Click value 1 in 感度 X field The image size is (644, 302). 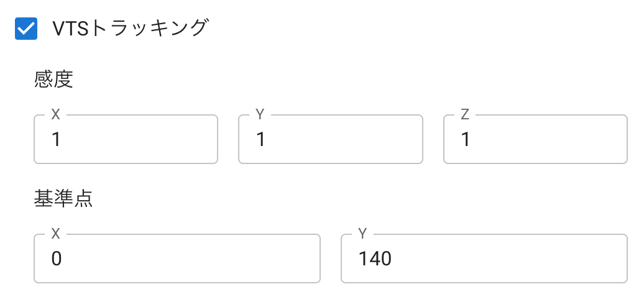[x=57, y=140]
